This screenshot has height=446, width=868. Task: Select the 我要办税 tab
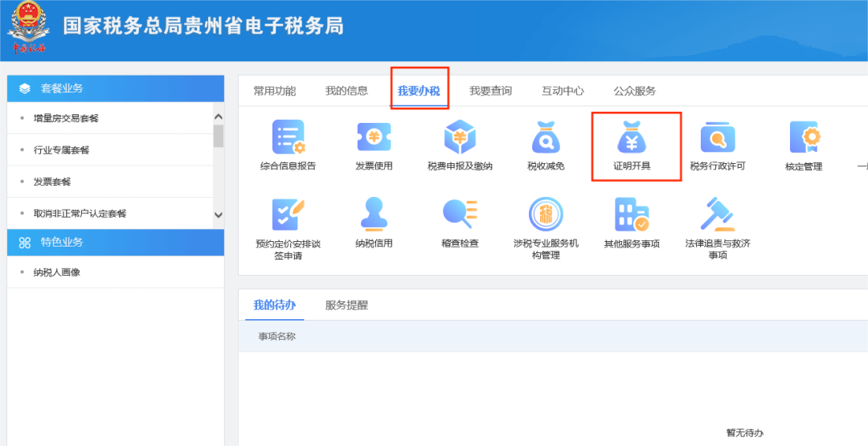[x=419, y=92]
